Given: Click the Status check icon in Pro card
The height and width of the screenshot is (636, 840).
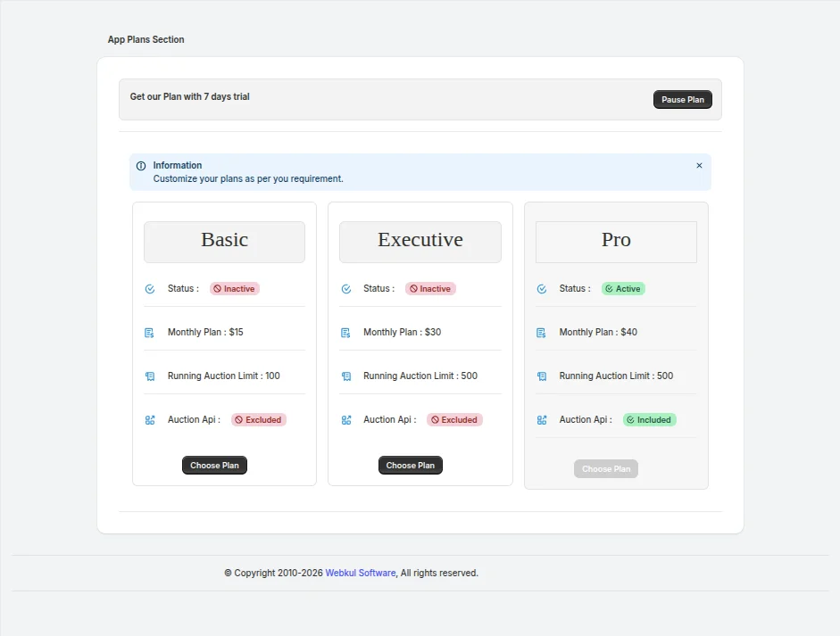Looking at the screenshot, I should click(x=542, y=289).
